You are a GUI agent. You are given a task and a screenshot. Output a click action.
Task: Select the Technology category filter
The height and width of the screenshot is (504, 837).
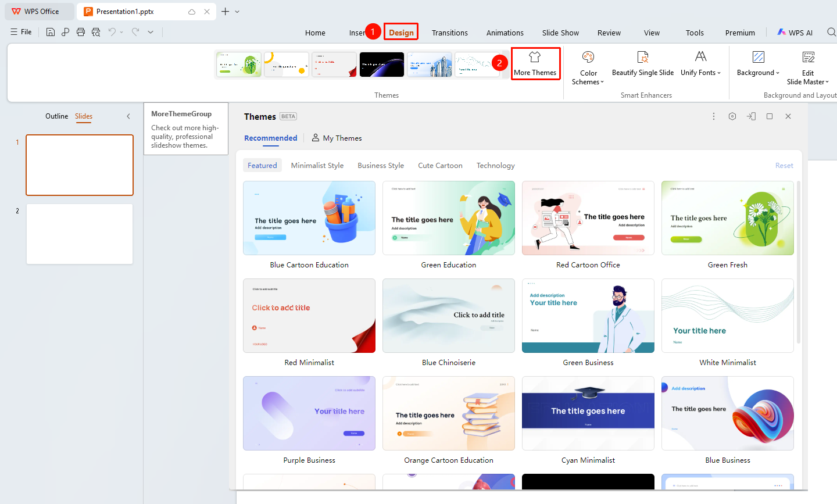point(496,166)
